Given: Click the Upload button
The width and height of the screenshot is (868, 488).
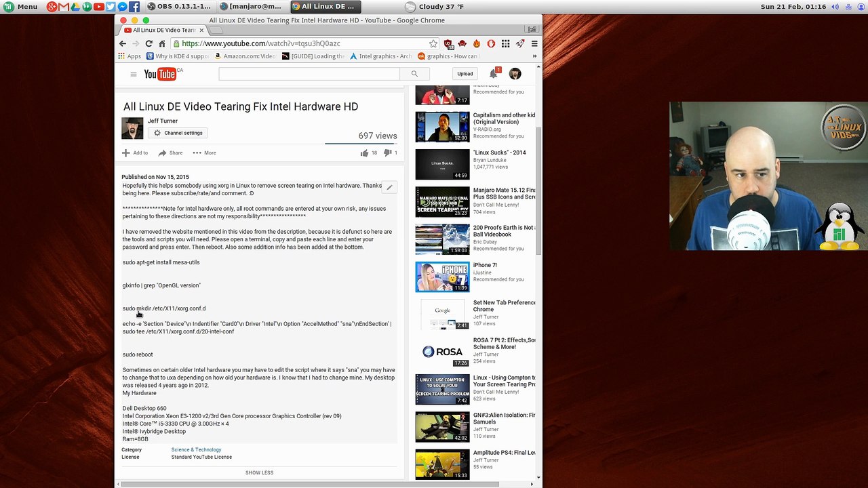Looking at the screenshot, I should (x=465, y=74).
